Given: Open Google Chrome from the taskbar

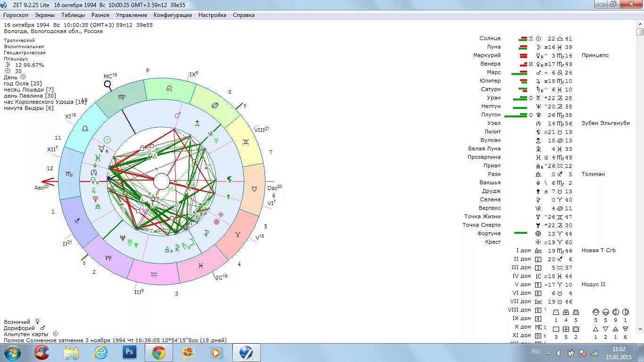Looking at the screenshot, I should point(158,353).
